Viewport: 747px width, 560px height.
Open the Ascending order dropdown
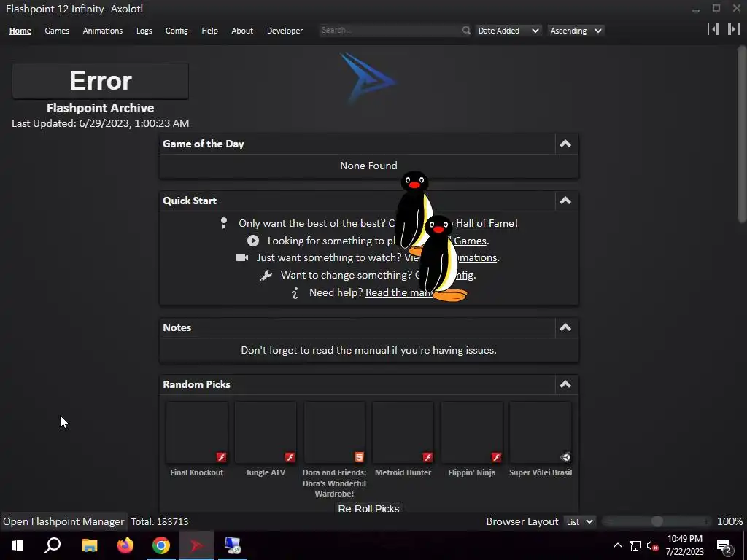[576, 31]
